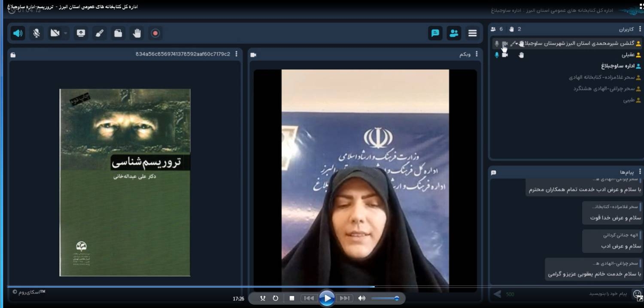This screenshot has width=644, height=308.
Task: Turn on the disabled webcam icon
Action: tap(55, 33)
